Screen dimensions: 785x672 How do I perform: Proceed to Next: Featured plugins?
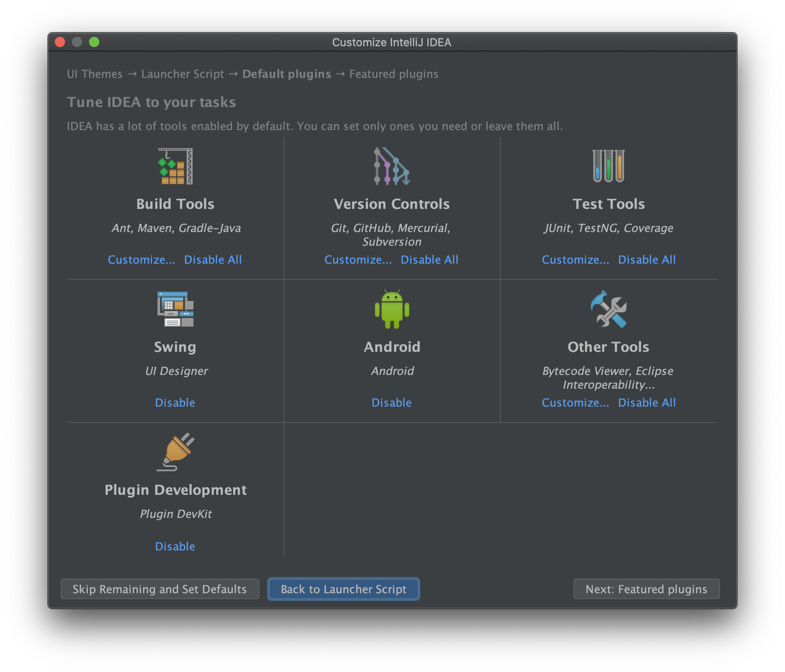click(646, 589)
